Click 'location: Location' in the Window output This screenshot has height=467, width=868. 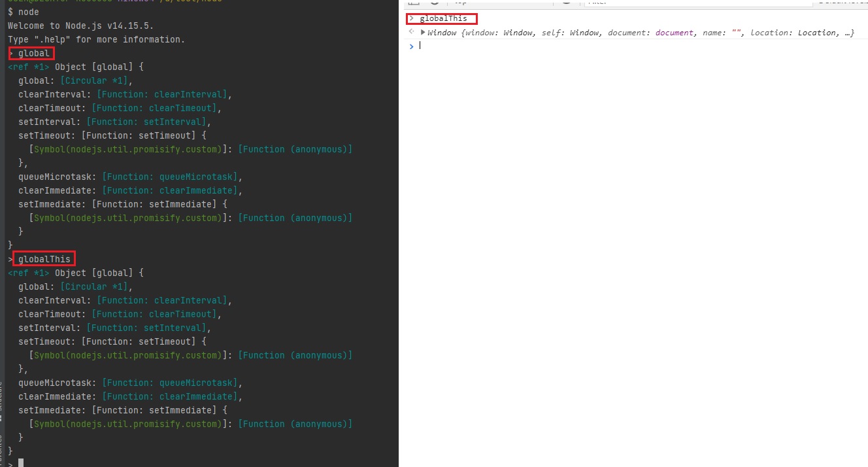pyautogui.click(x=793, y=33)
